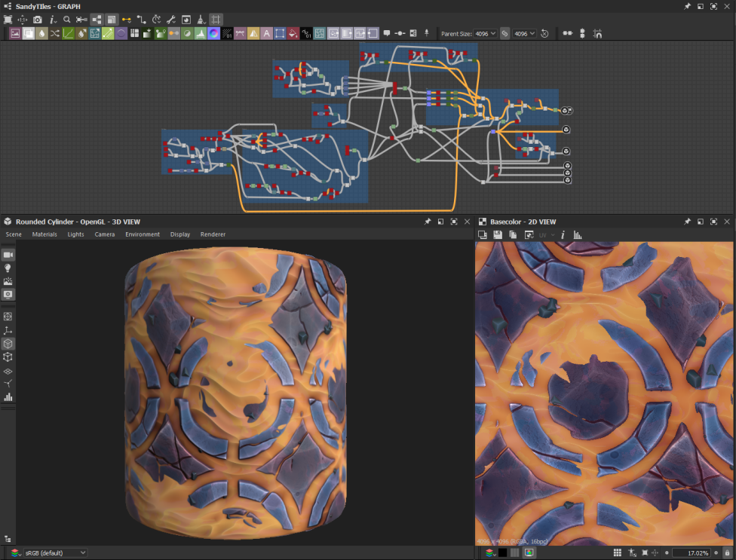Add a Curve node
Viewport: 736px width, 560px height.
click(x=68, y=33)
